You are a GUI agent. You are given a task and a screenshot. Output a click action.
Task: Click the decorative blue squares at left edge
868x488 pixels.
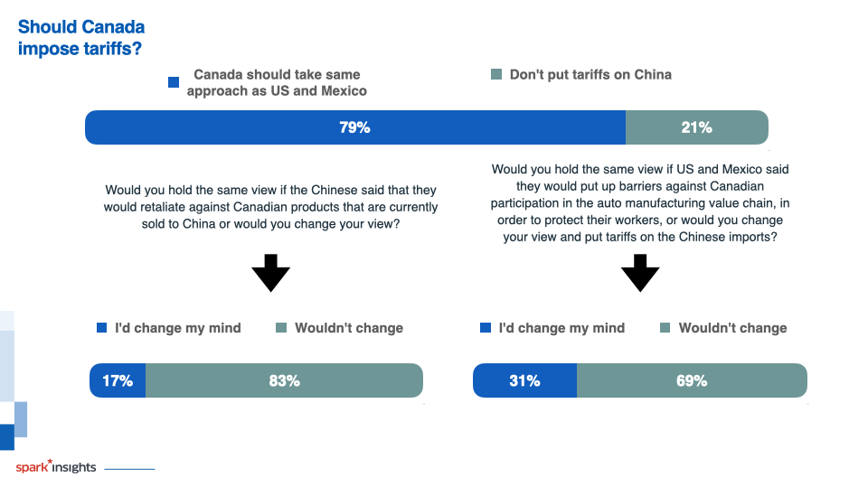14,380
